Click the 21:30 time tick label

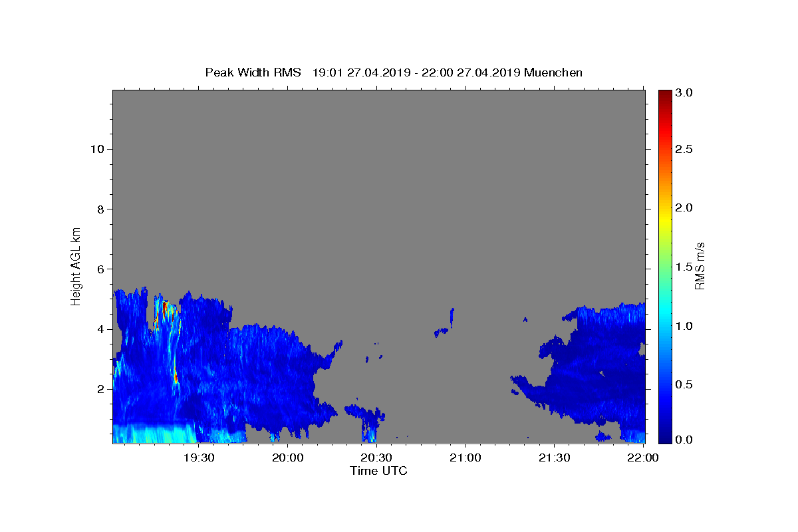(554, 458)
